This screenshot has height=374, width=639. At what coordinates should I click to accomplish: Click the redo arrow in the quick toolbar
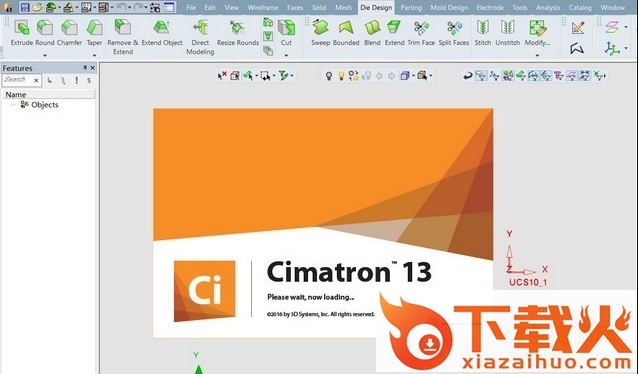click(138, 7)
